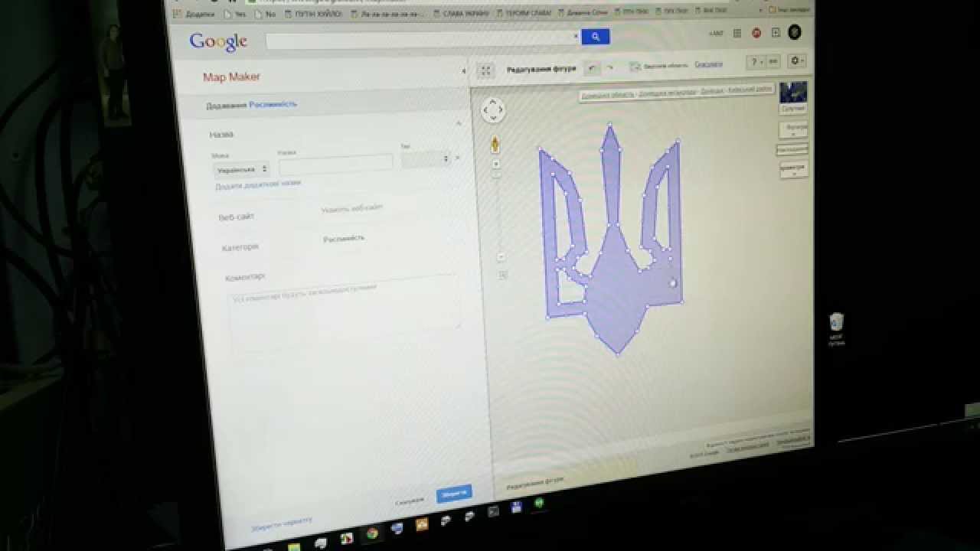Switch to the Satellite map thumbnail
Image resolution: width=980 pixels, height=551 pixels.
793,97
